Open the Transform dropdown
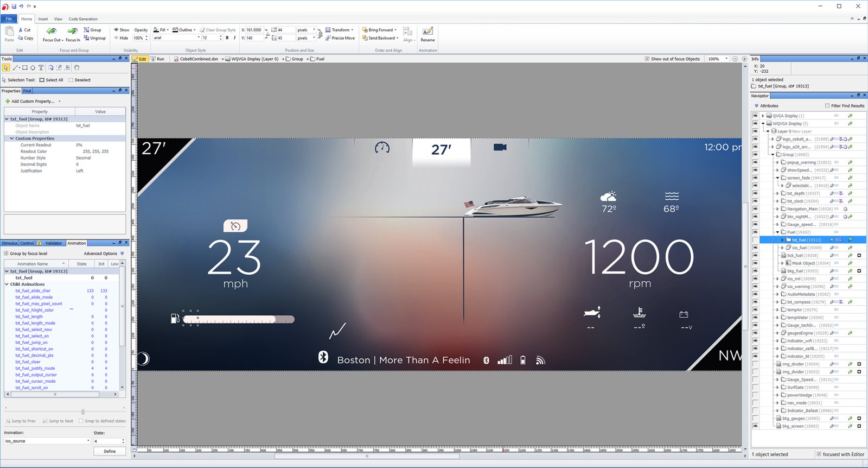Viewport: 868px width, 468px height. click(x=340, y=30)
